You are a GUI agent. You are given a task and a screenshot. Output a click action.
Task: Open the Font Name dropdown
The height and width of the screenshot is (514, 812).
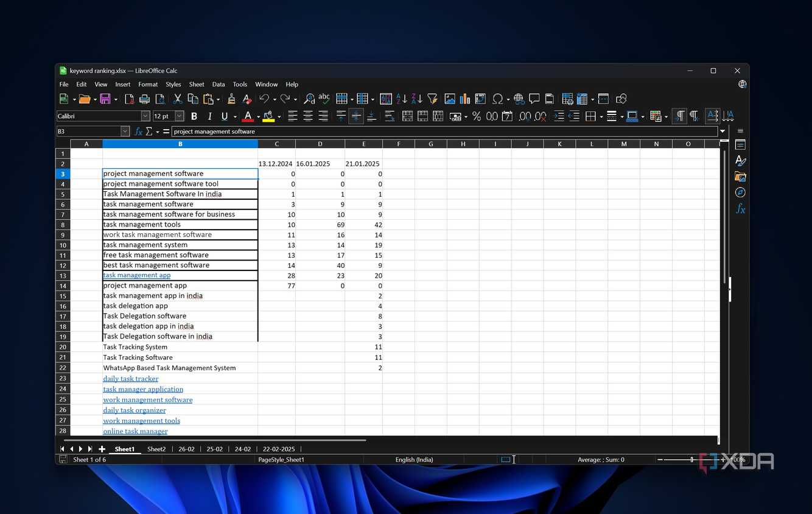coord(145,116)
